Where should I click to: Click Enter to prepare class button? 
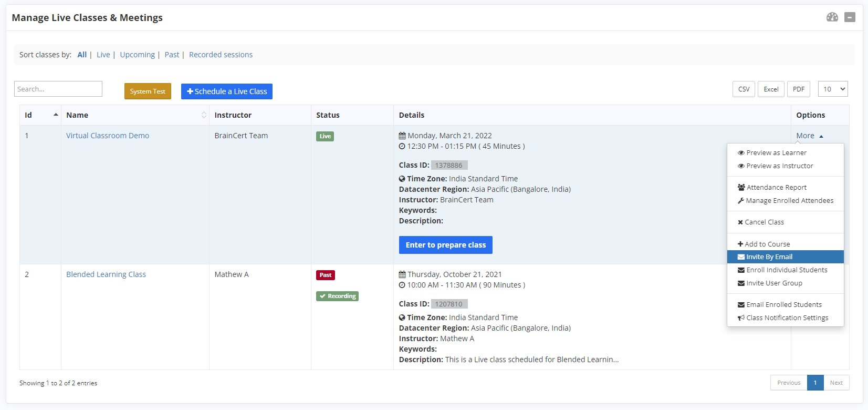[x=446, y=245]
